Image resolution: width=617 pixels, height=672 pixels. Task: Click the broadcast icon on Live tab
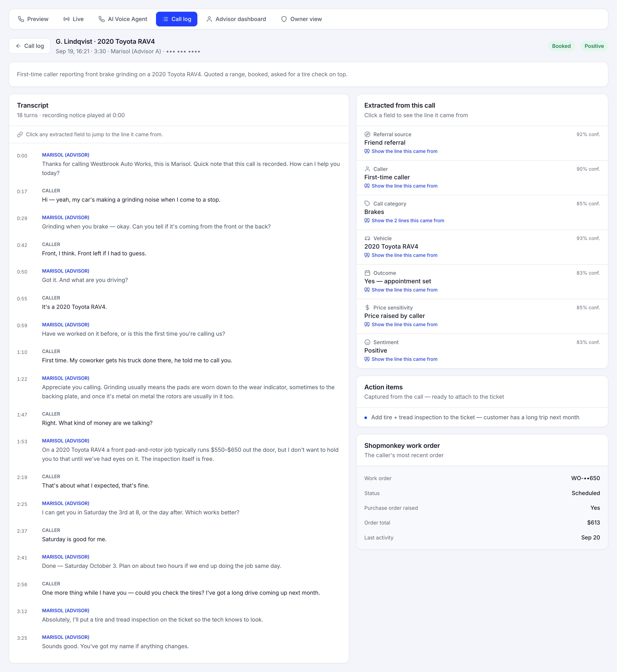[67, 19]
